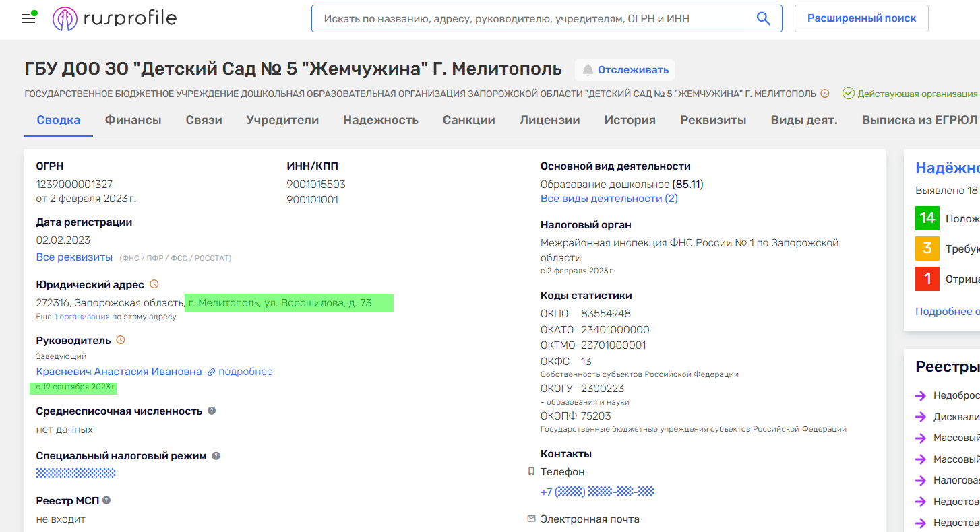Viewport: 980px width, 532px height.
Task: Click the clock icon after the full organization name
Action: (824, 94)
